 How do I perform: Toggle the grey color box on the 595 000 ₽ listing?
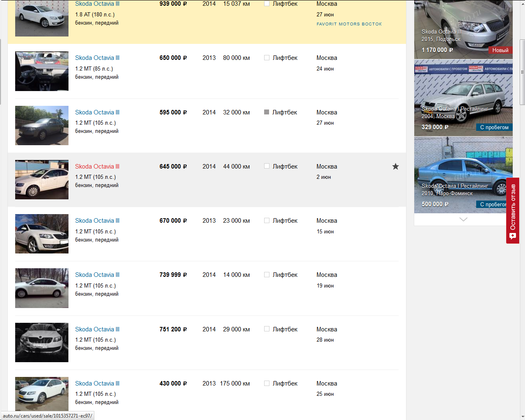267,112
